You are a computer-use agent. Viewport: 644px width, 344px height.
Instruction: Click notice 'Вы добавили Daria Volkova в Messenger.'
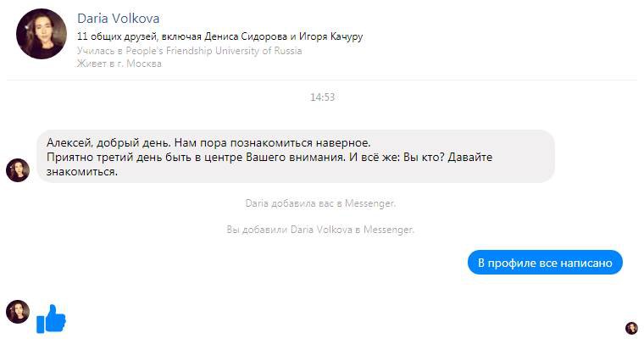pyautogui.click(x=320, y=230)
